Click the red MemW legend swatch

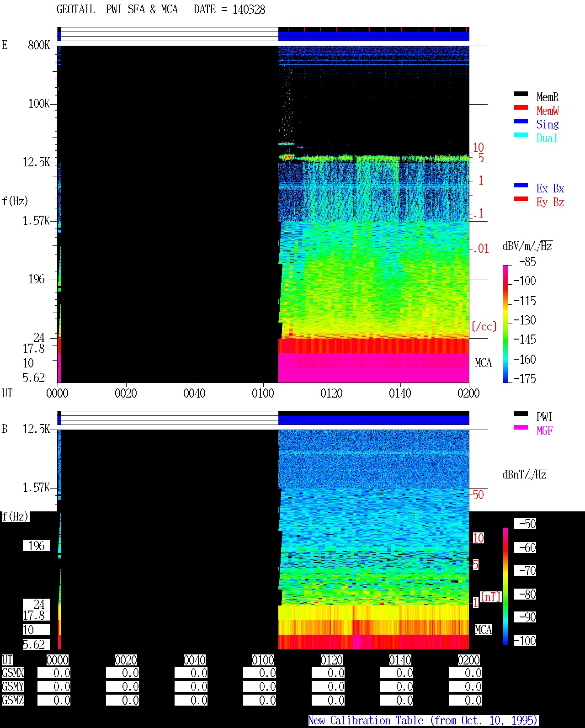tap(521, 107)
